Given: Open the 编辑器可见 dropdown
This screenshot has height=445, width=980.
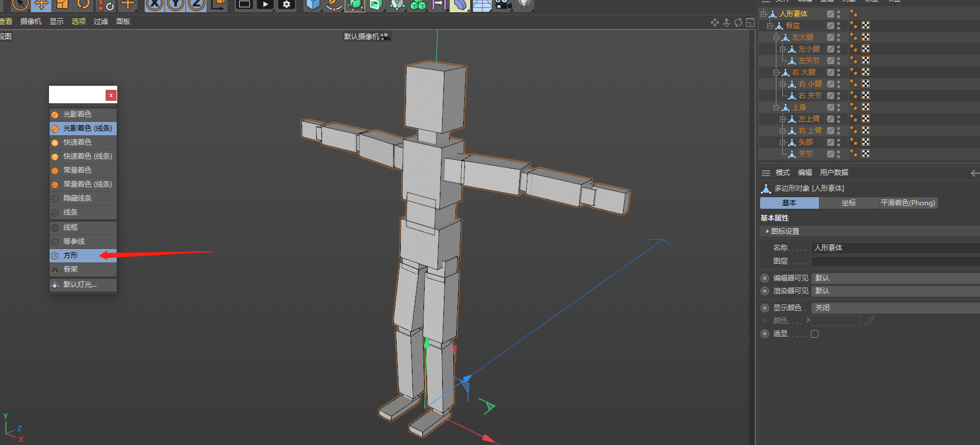Looking at the screenshot, I should [x=895, y=278].
